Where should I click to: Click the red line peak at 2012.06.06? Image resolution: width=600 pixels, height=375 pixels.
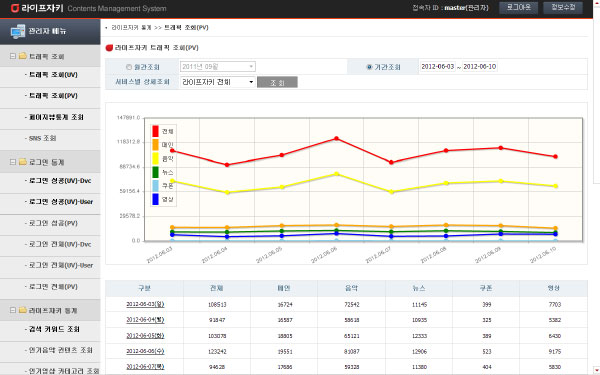(336, 139)
